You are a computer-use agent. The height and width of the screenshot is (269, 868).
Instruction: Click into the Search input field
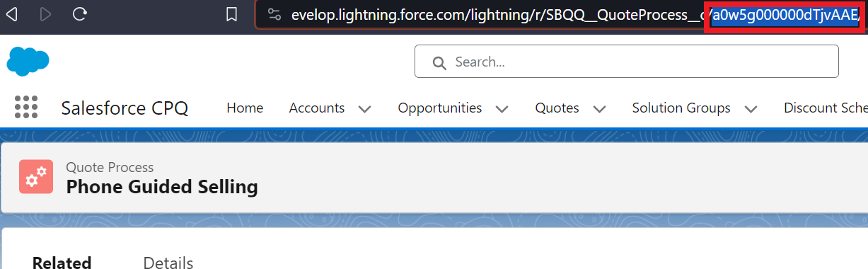click(626, 62)
